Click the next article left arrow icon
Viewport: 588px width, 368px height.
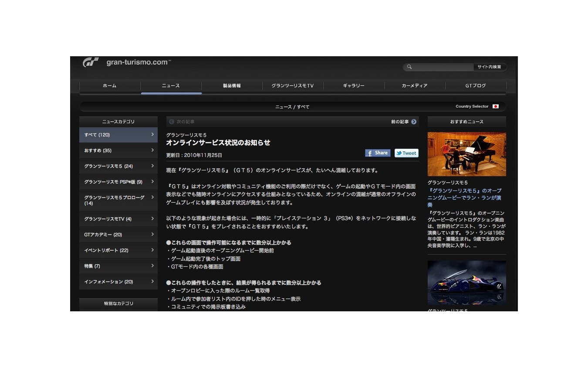pos(172,122)
